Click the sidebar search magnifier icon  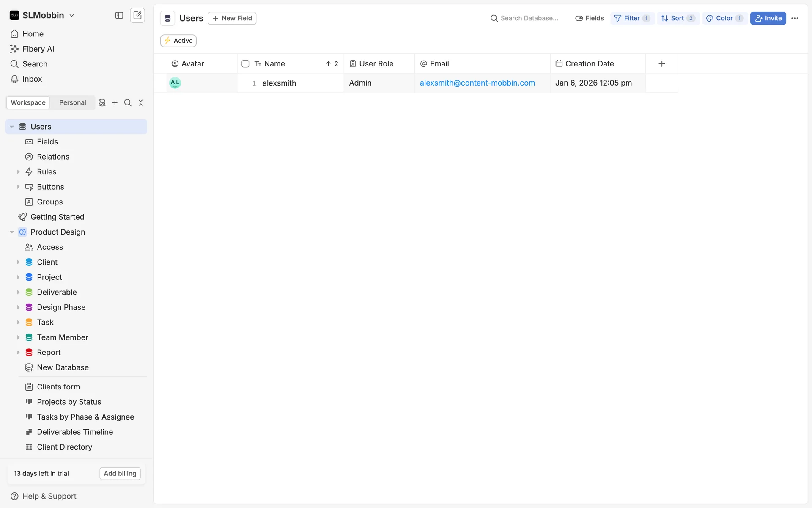click(x=128, y=103)
